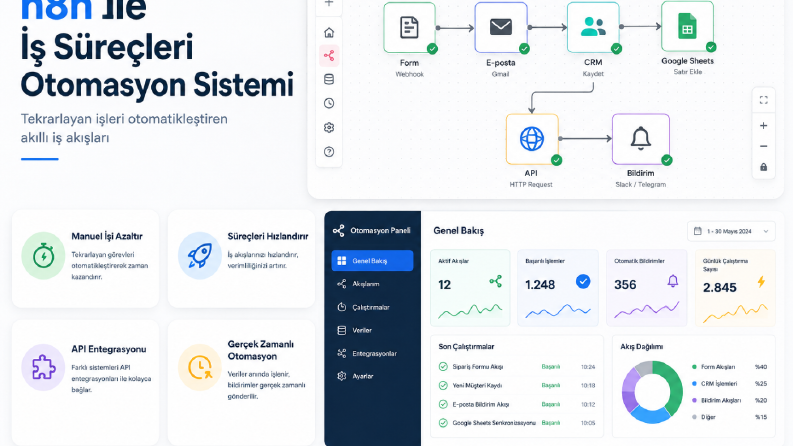Image resolution: width=793 pixels, height=446 pixels.
Task: Zoom out with the minus button
Action: click(764, 147)
